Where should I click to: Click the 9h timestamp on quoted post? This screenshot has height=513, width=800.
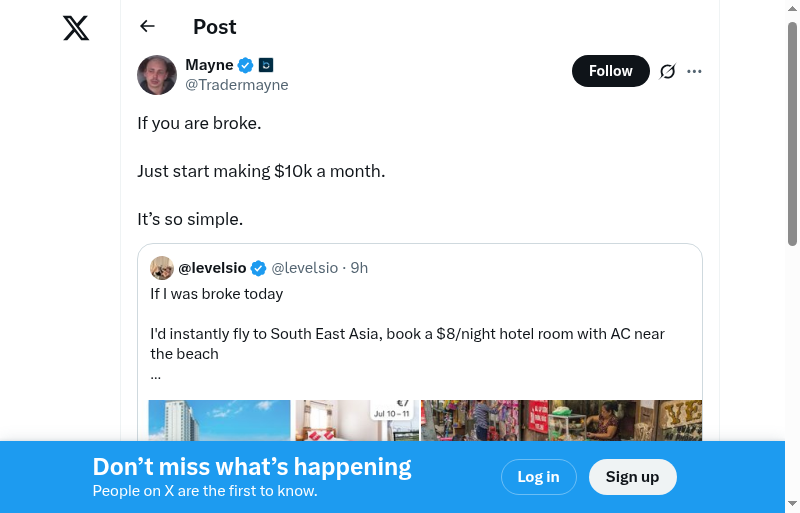click(359, 268)
